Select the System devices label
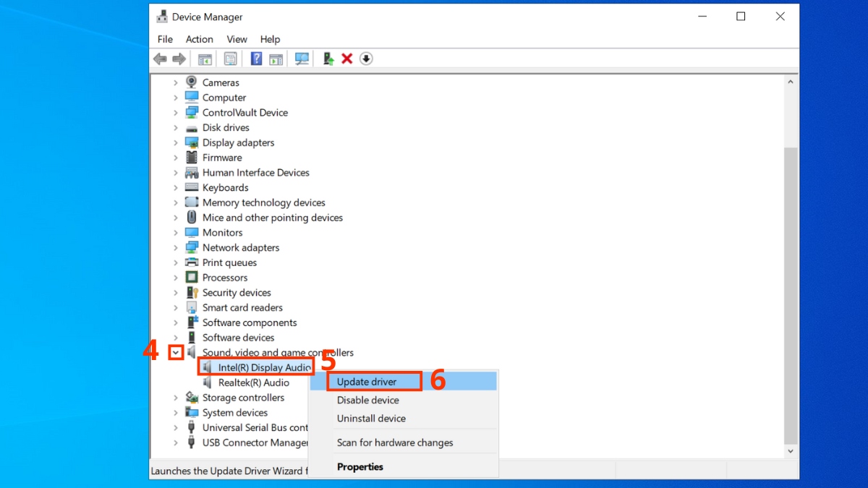 click(235, 413)
